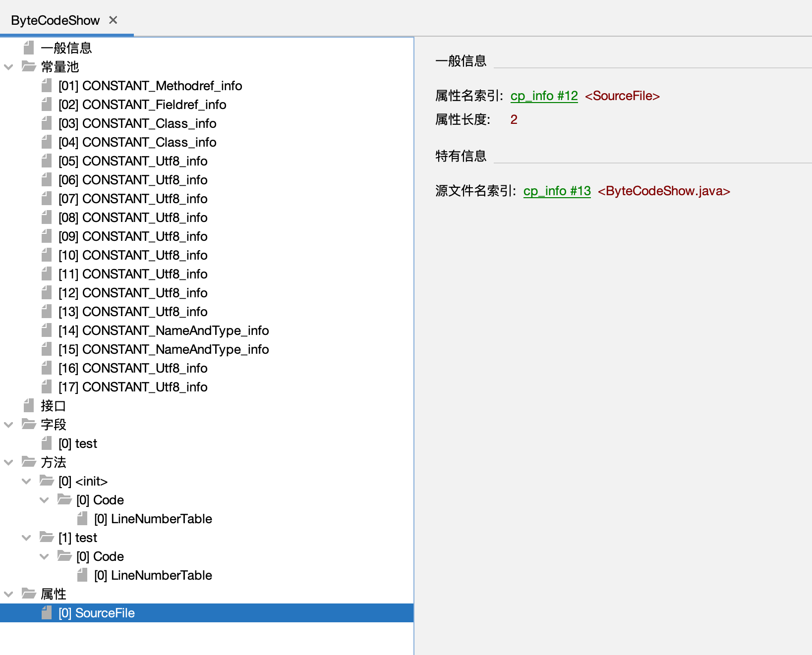The width and height of the screenshot is (812, 655).
Task: Click file icon of [01] CONSTANT_Methodref_info
Action: coord(47,86)
